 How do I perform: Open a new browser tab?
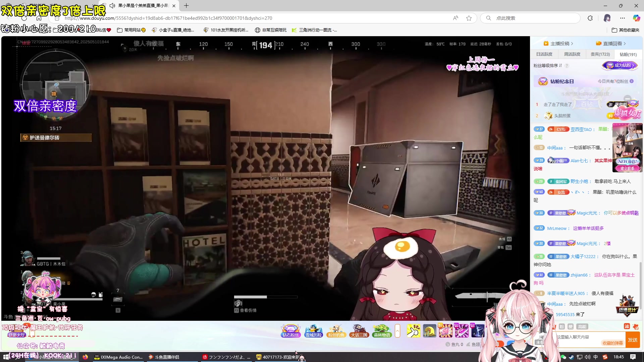click(186, 6)
